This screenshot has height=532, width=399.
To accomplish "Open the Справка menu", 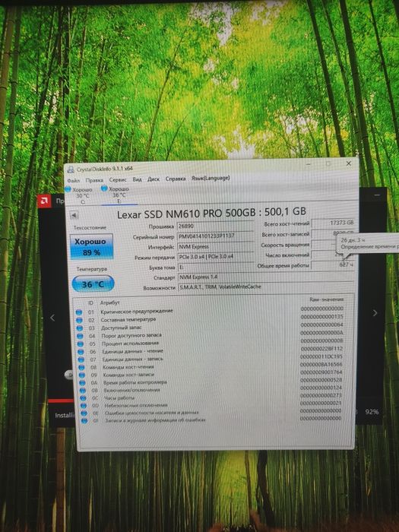I will [x=176, y=179].
